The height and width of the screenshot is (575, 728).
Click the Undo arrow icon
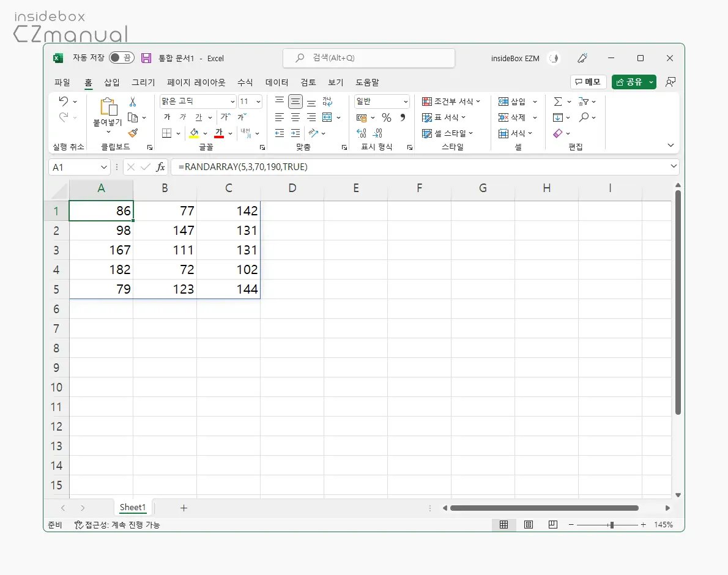coord(64,101)
